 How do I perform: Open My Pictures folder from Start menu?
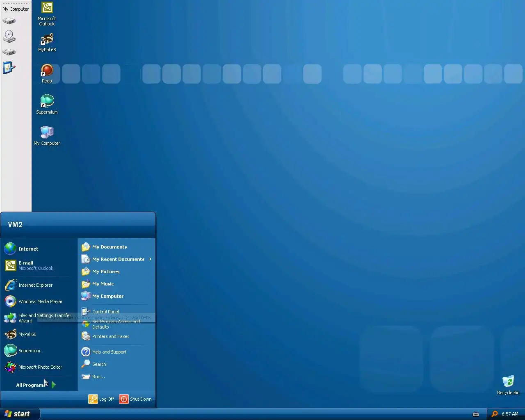(x=116, y=272)
